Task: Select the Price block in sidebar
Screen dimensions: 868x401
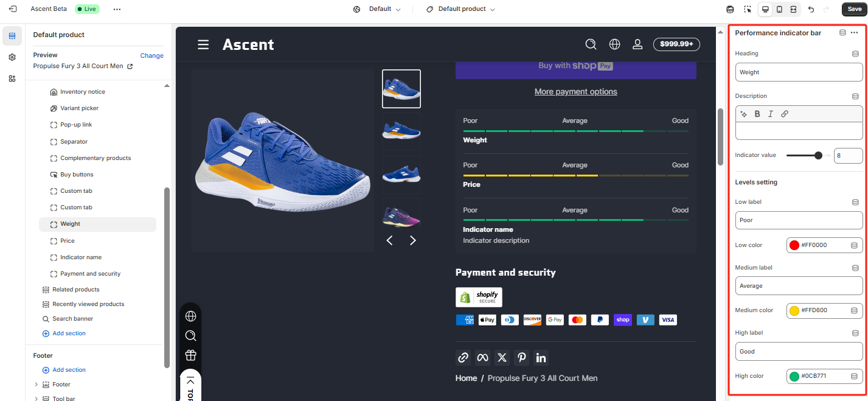Action: [68, 241]
